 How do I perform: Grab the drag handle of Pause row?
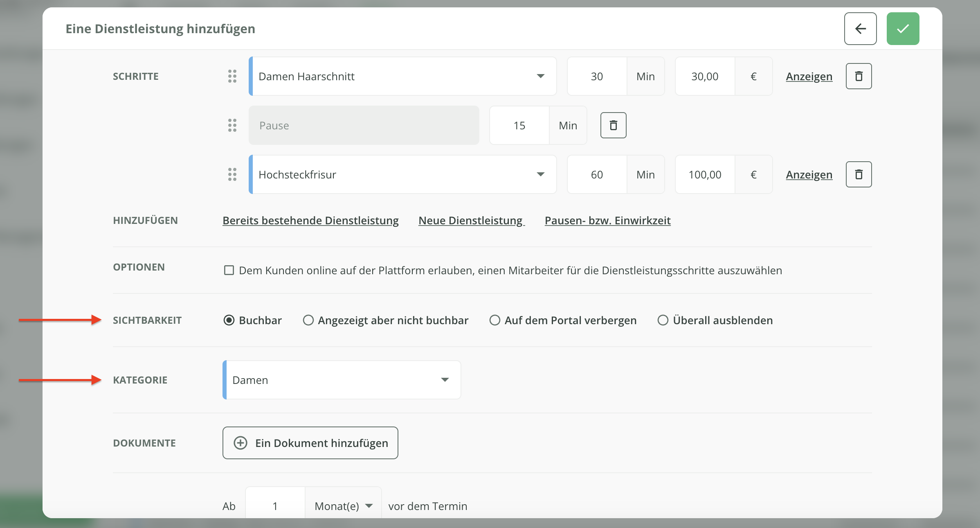232,125
